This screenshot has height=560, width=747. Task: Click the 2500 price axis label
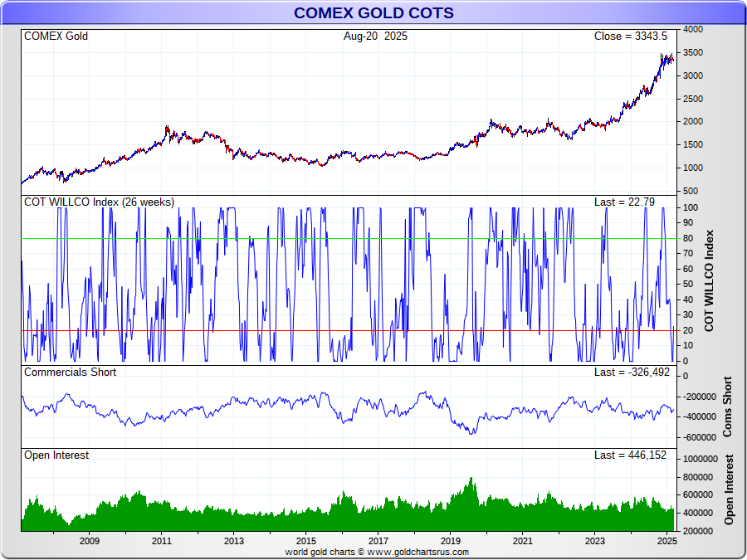pos(693,99)
